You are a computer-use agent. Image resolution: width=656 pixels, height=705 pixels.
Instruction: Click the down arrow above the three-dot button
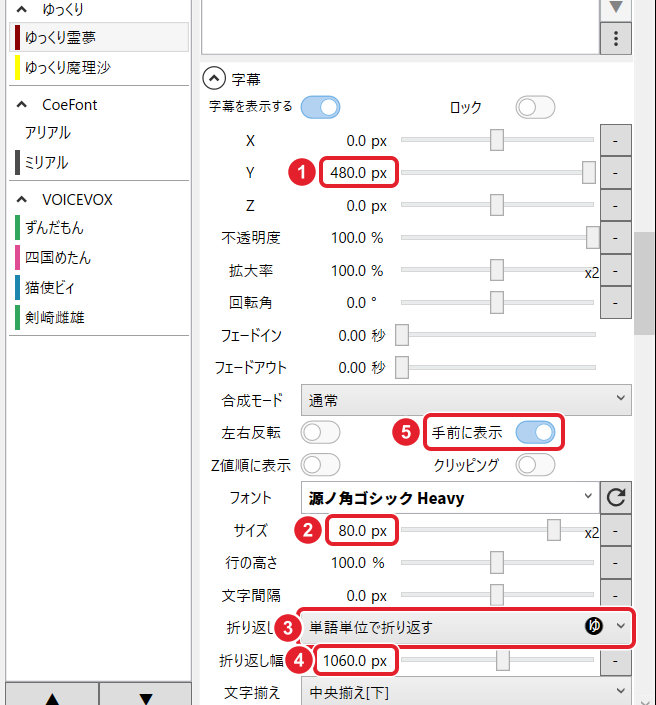click(616, 8)
